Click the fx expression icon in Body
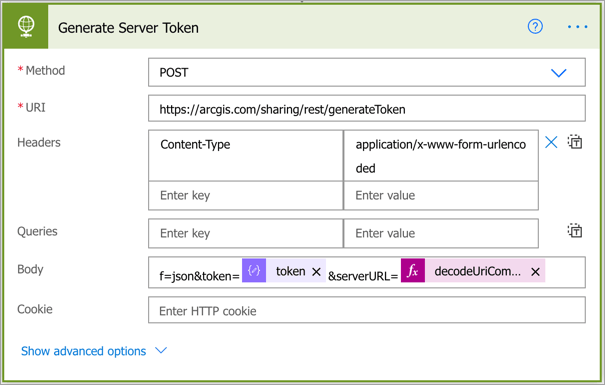Screen dimensions: 605x385 point(413,270)
